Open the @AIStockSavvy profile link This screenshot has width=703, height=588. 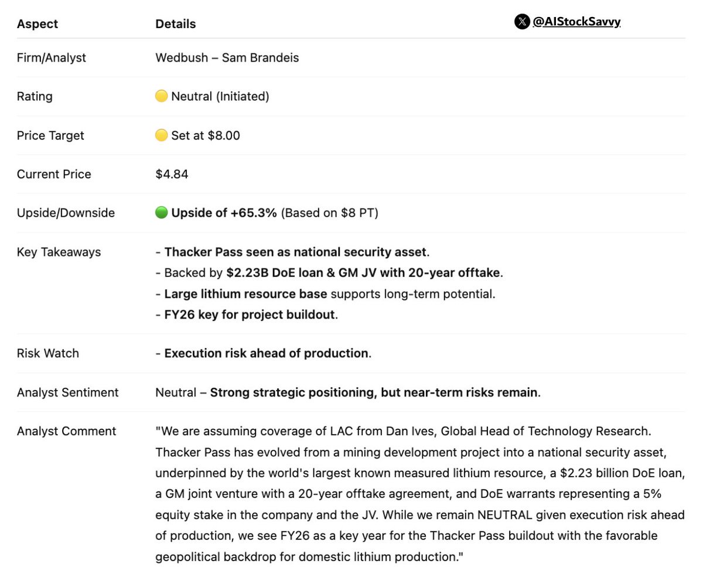pos(576,22)
